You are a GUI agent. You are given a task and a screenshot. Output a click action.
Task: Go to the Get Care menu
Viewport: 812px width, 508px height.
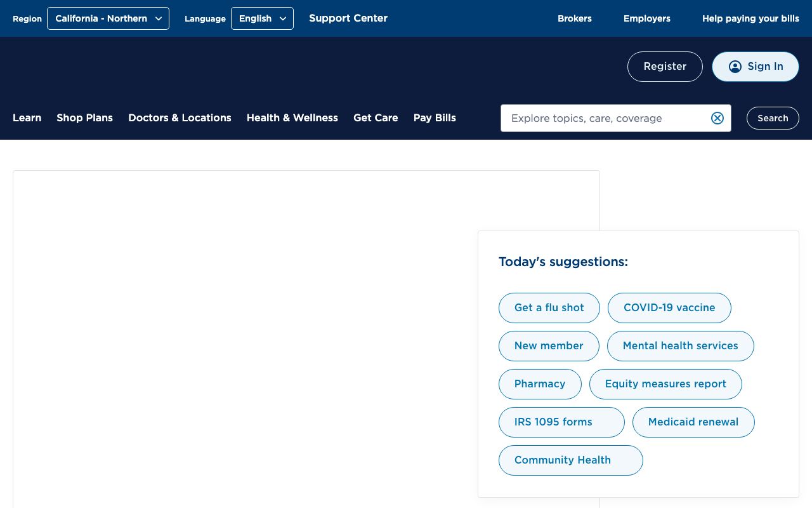tap(376, 118)
